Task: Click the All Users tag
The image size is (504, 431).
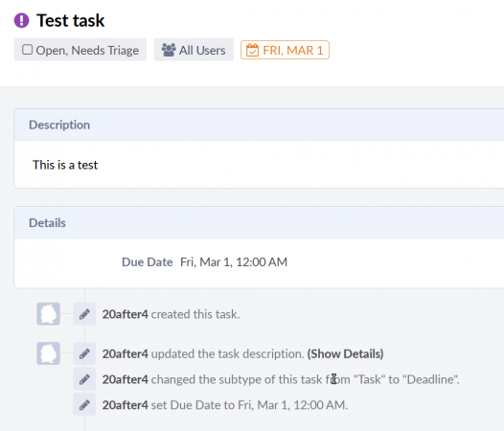Action: click(x=194, y=50)
